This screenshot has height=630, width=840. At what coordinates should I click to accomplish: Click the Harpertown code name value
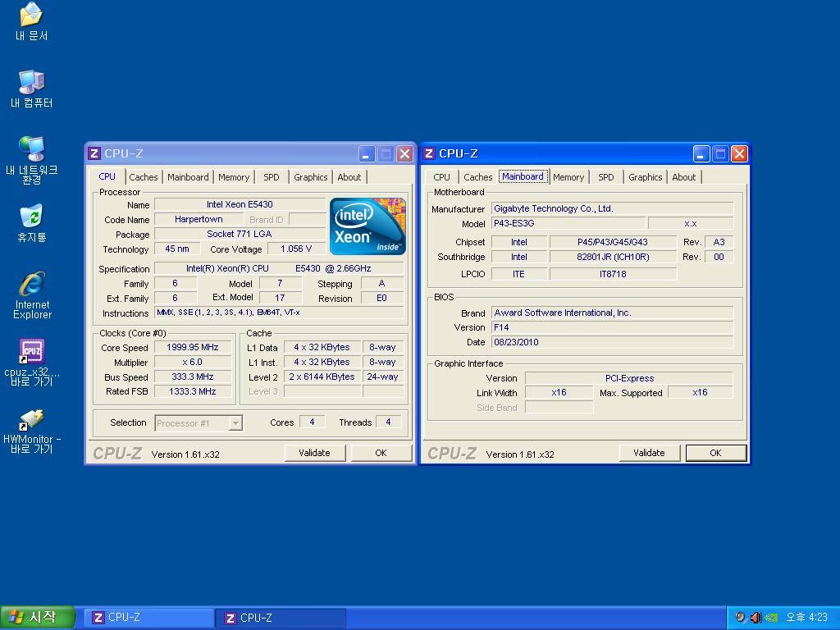coord(199,219)
